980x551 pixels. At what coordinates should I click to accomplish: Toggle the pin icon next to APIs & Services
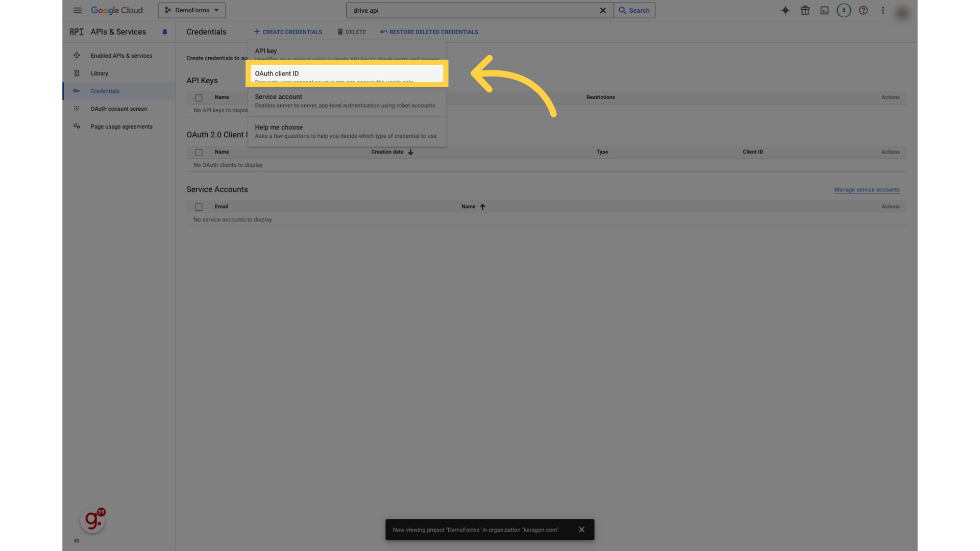tap(165, 32)
